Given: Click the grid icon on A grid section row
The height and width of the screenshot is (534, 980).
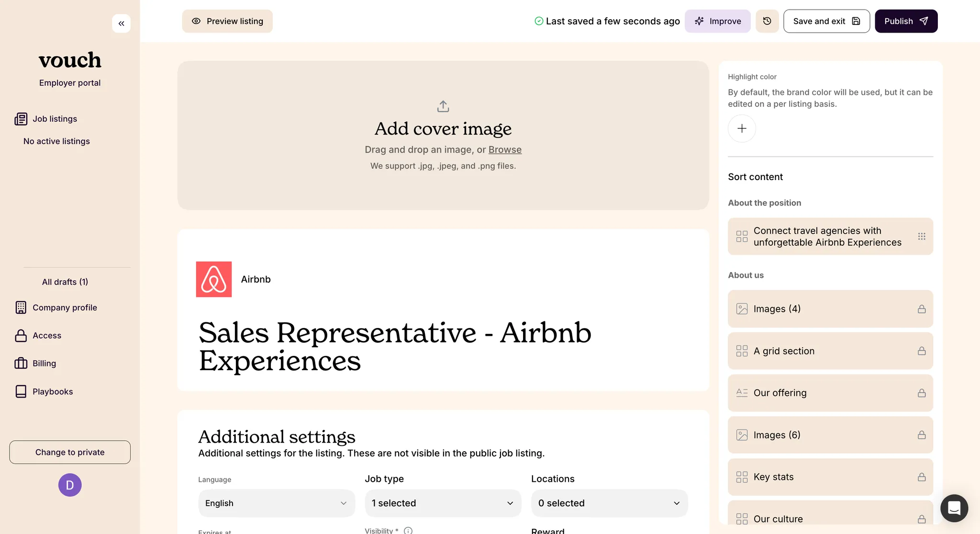Looking at the screenshot, I should (742, 351).
